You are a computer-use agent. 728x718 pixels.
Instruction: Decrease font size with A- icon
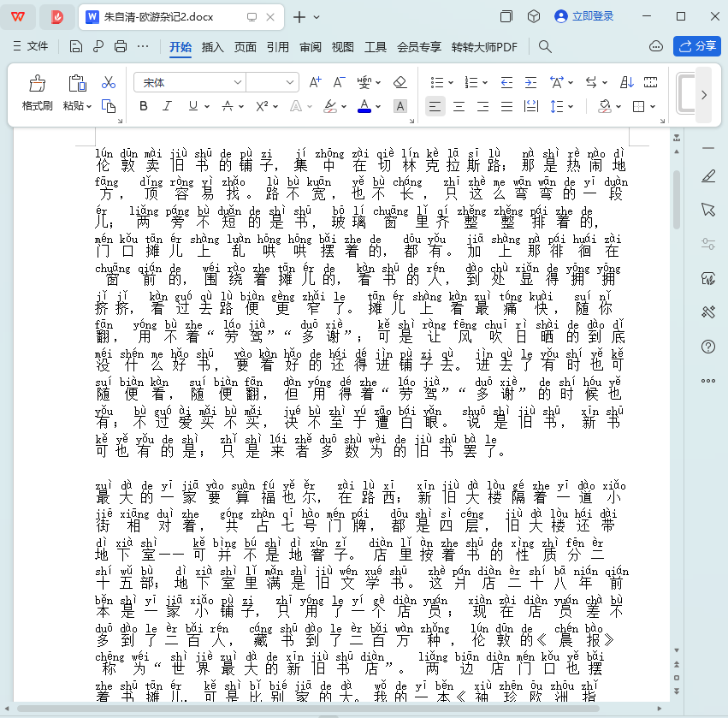[x=339, y=83]
